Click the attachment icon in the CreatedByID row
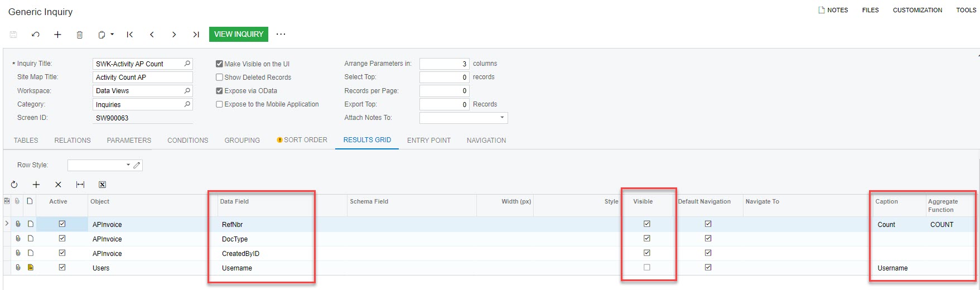980x290 pixels. 18,253
